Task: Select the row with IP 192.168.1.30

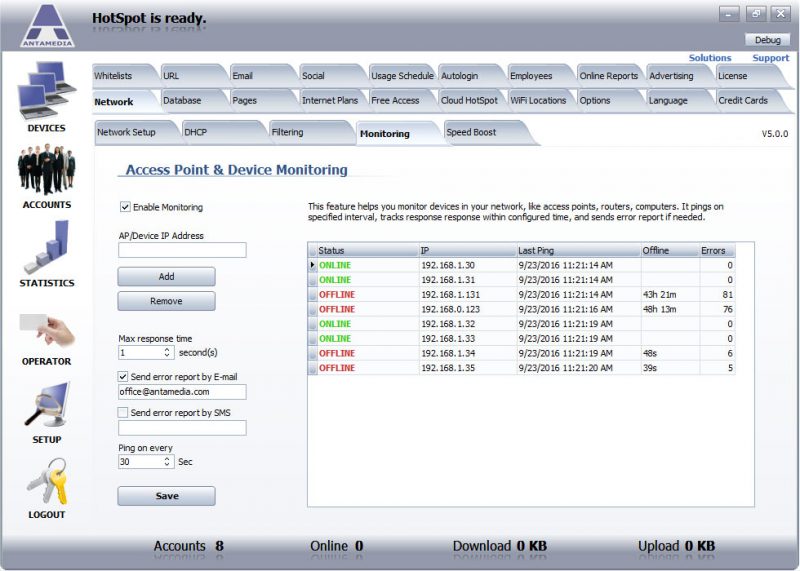Action: point(521,265)
